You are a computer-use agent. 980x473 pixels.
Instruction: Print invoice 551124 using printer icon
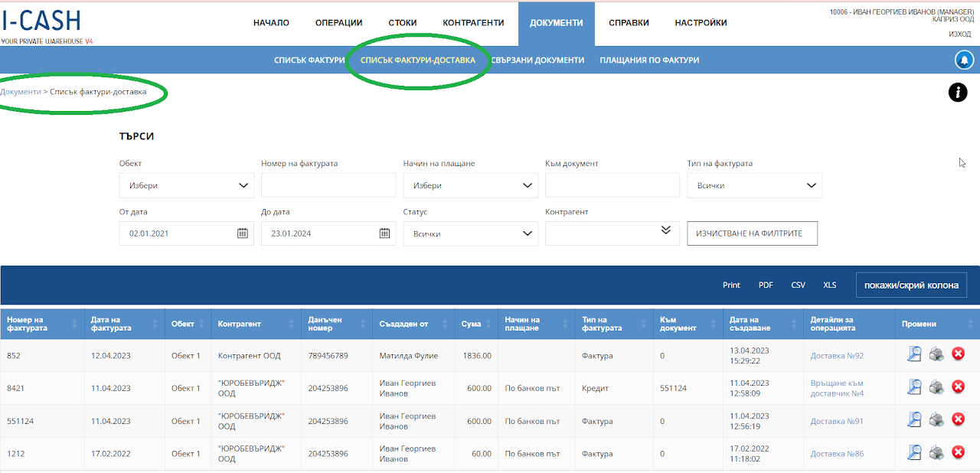(x=936, y=419)
